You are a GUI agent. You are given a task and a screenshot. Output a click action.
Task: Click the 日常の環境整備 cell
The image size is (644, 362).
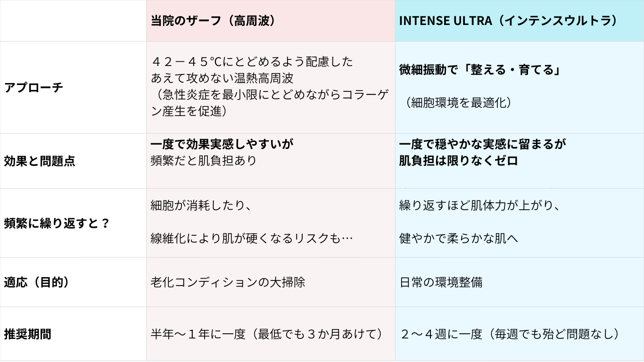441,282
